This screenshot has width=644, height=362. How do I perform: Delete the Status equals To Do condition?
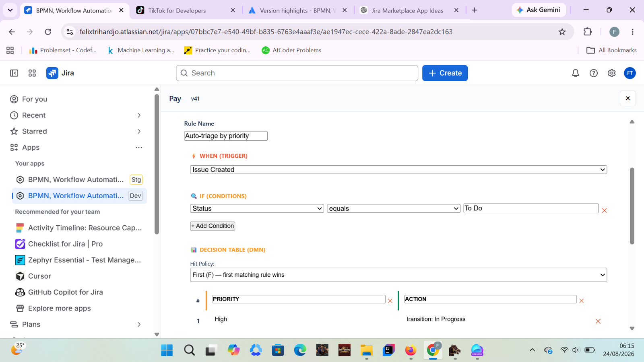604,210
